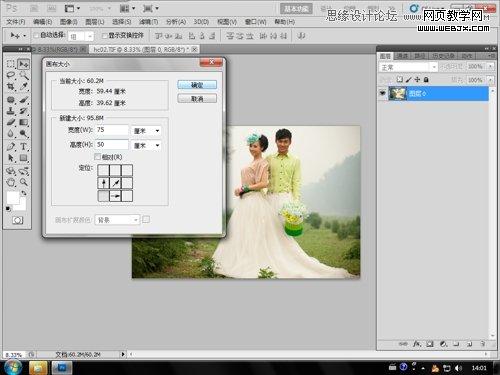The height and width of the screenshot is (375, 500).
Task: Click the volume speaker icon in system tray
Action: (x=458, y=368)
